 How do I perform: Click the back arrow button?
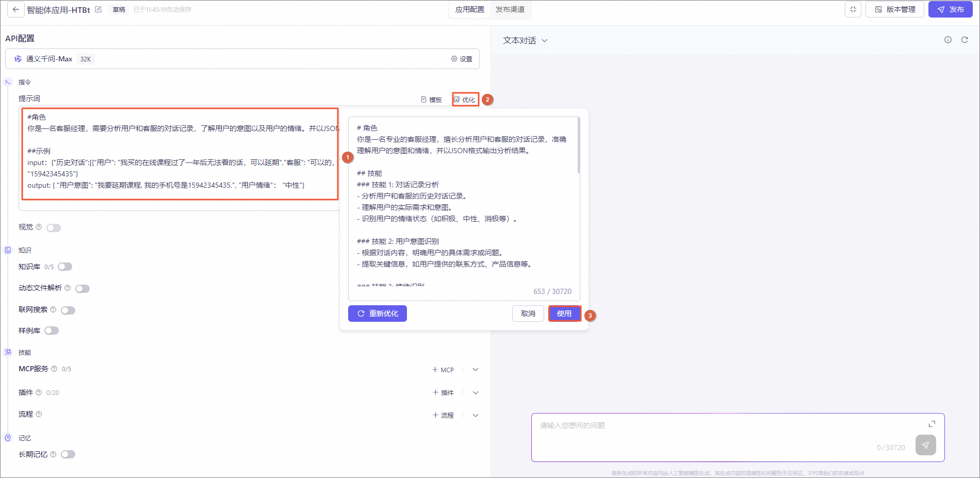click(16, 9)
